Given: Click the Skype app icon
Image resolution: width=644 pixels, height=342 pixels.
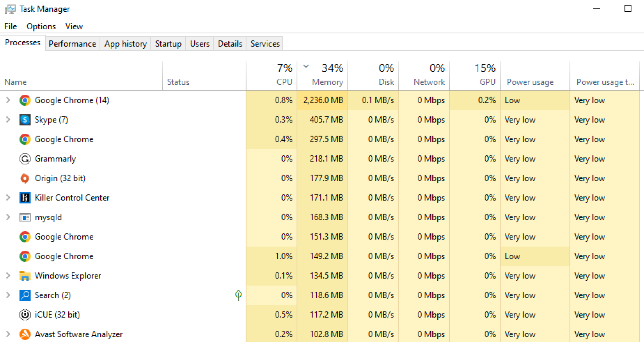Looking at the screenshot, I should point(25,120).
